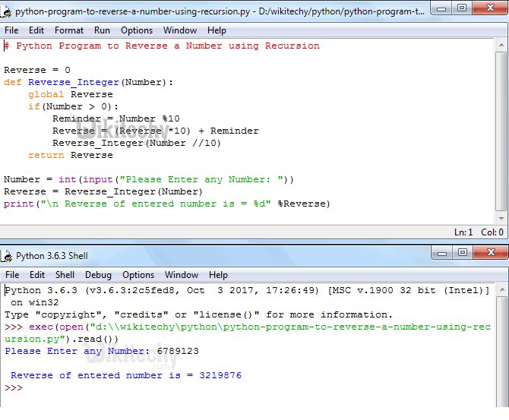509x420 pixels.
Task: Click 'Reverse = (Reverse *10) + Reminder' line
Action: 156,131
